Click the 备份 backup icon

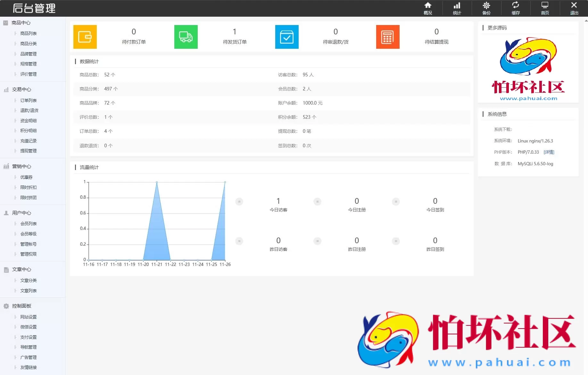click(486, 8)
